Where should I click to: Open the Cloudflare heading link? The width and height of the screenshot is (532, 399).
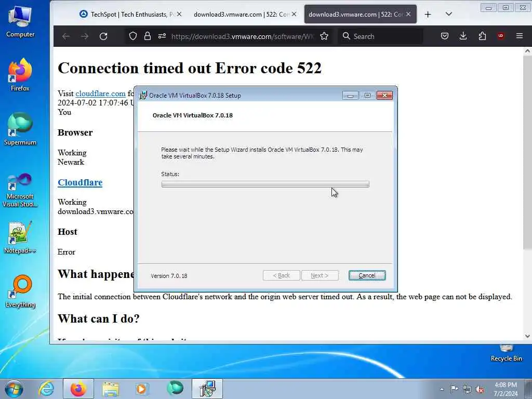[x=80, y=182]
